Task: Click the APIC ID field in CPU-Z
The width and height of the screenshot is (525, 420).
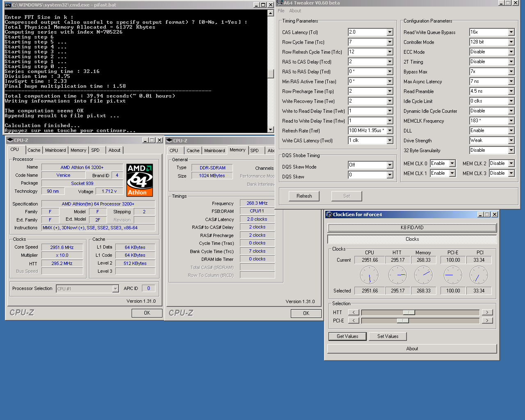Action: click(x=148, y=288)
